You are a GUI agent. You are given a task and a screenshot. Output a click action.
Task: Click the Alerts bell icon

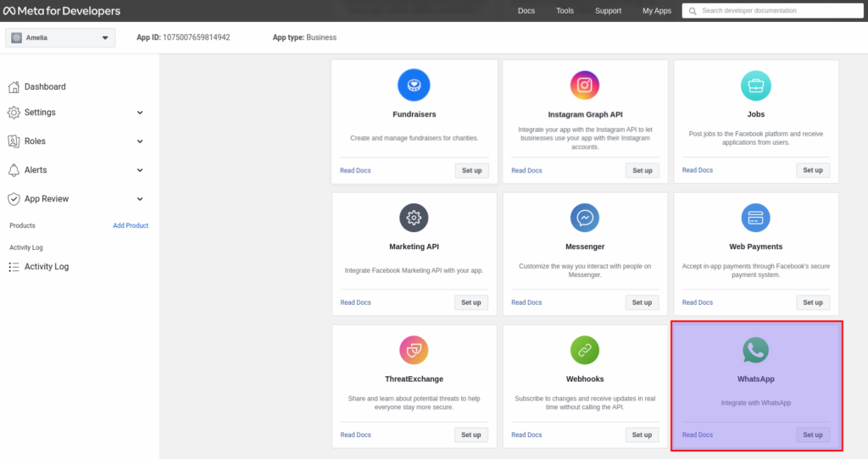(14, 169)
